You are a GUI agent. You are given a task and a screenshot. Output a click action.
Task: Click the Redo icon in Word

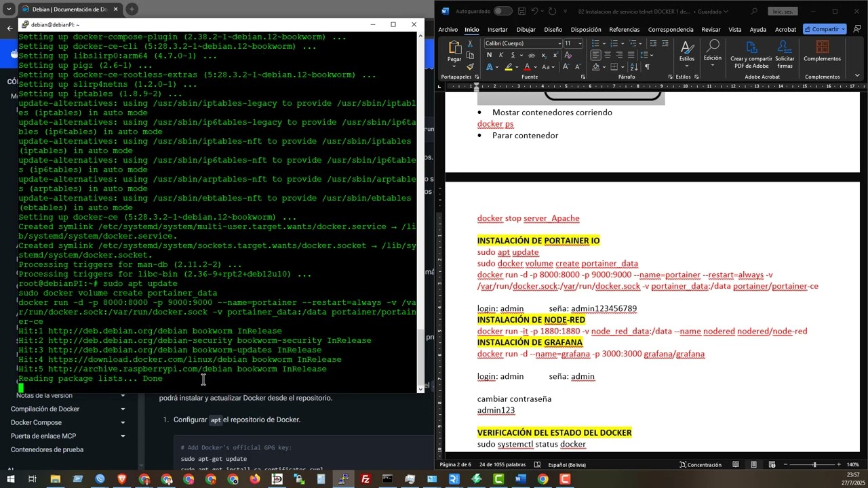click(552, 11)
